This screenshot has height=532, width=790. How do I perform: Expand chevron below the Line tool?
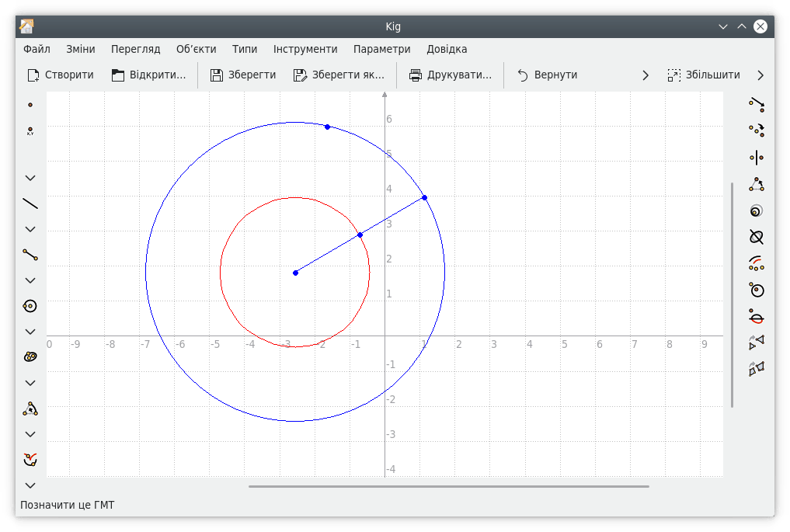point(30,229)
